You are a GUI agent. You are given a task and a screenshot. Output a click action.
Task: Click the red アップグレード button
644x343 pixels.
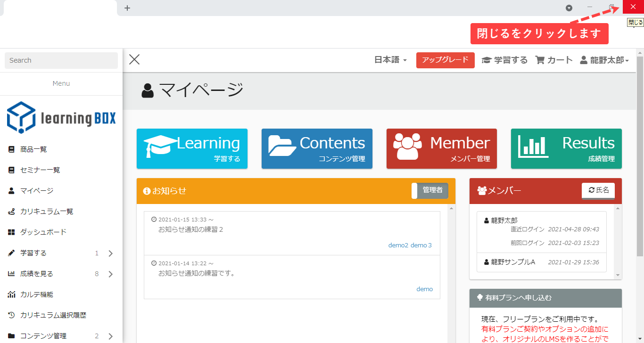445,60
